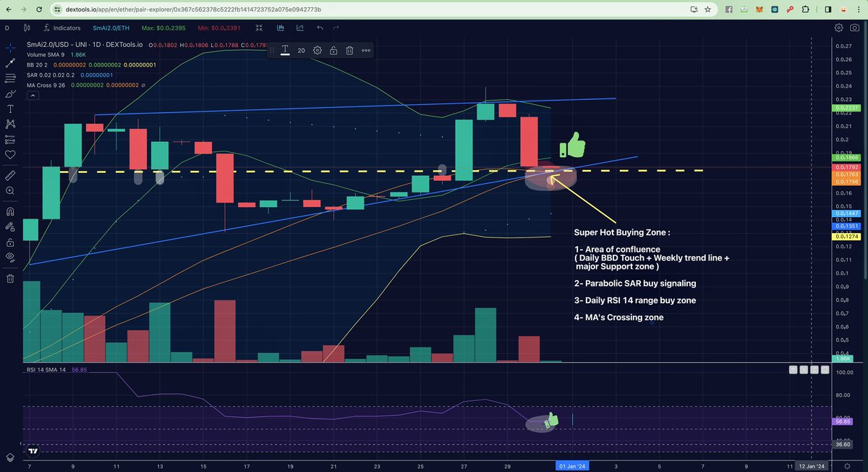Image resolution: width=868 pixels, height=472 pixels.
Task: Click the SAR 0.02 0.02 0.2 legend
Action: click(x=49, y=75)
